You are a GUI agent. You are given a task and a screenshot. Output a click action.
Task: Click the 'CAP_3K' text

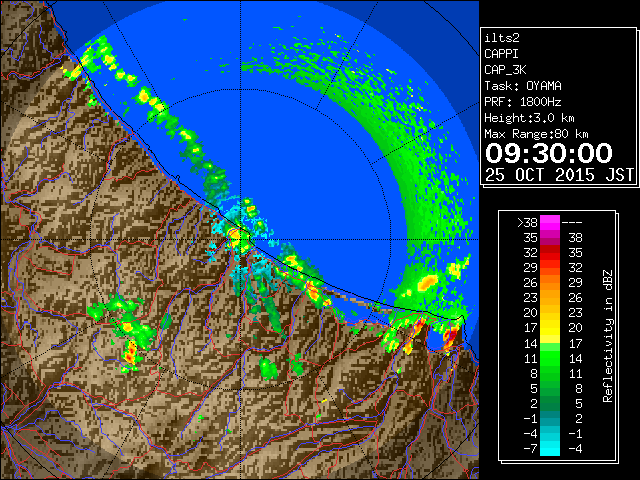click(505, 70)
